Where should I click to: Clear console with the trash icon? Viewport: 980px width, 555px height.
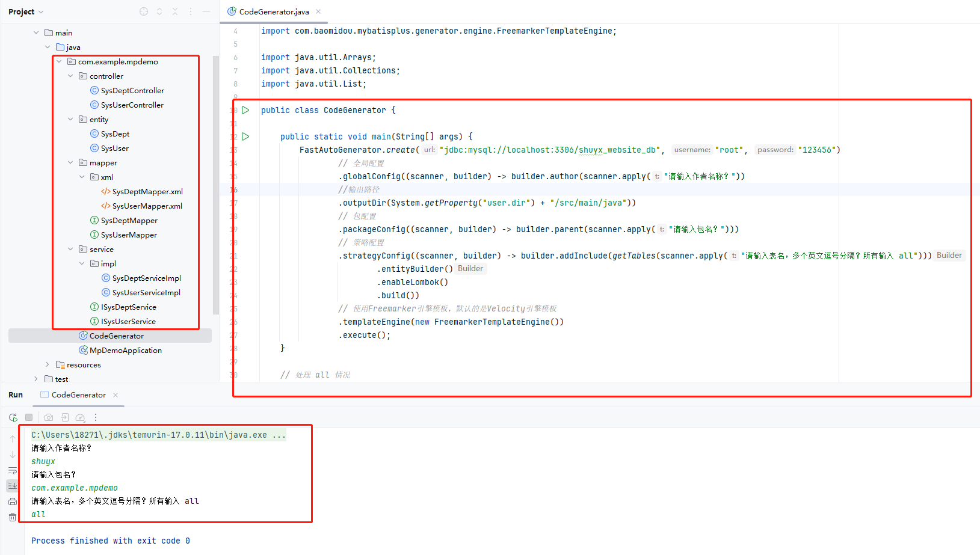(13, 517)
